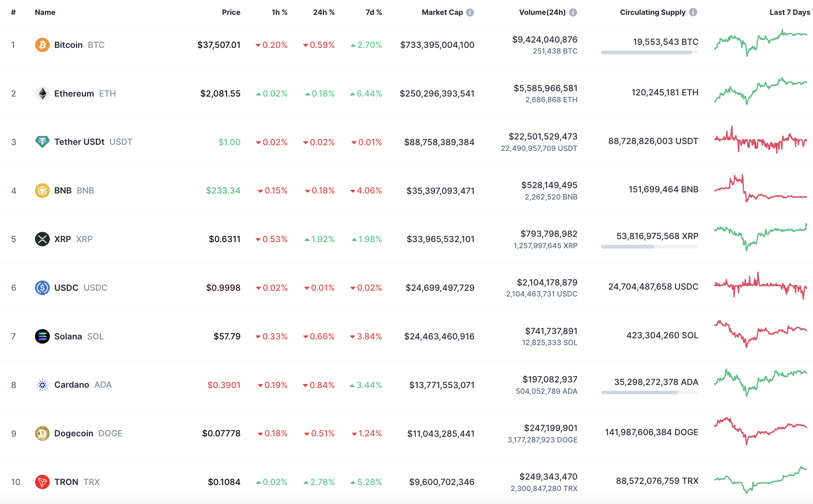Viewport: 813px width, 504px height.
Task: Sort the table by Price column
Action: click(231, 13)
